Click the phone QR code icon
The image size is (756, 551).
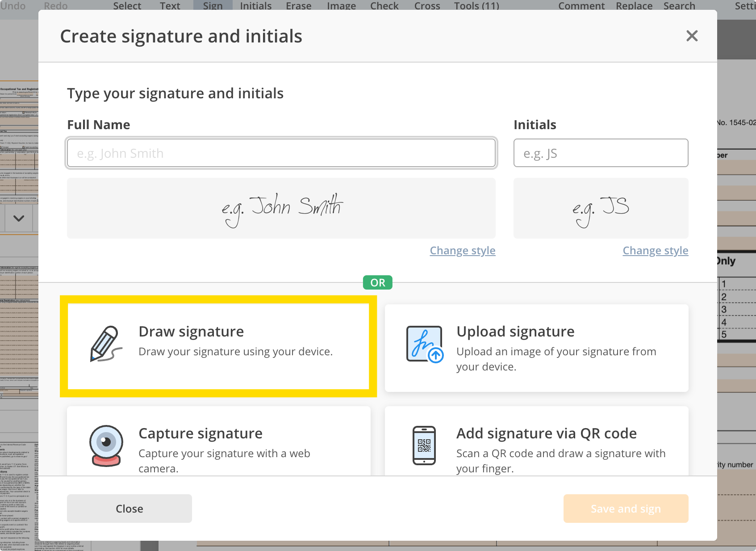pyautogui.click(x=424, y=446)
